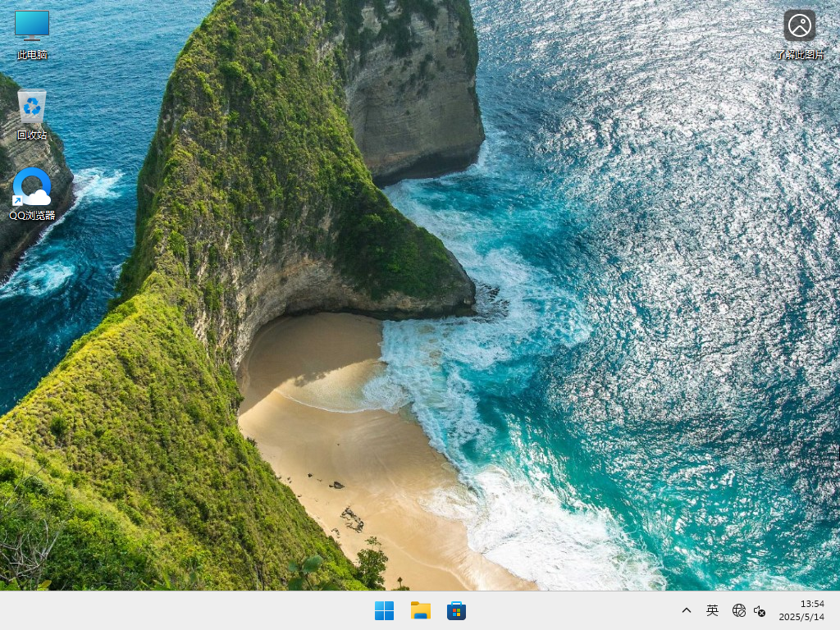Open the Spotlight camera button top right

click(x=800, y=25)
